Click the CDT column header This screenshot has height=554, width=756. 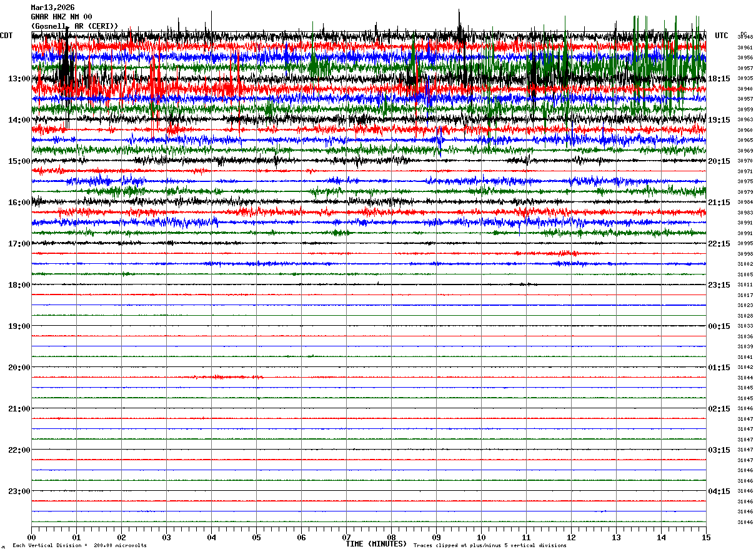point(6,36)
